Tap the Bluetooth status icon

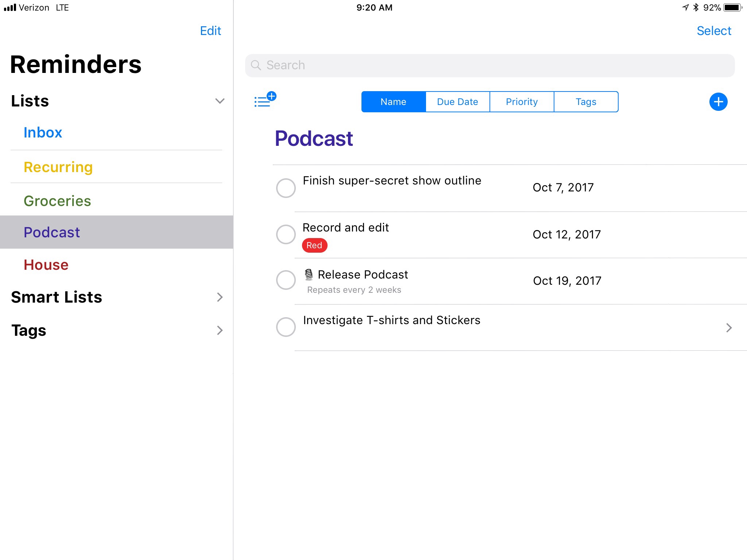(x=696, y=8)
